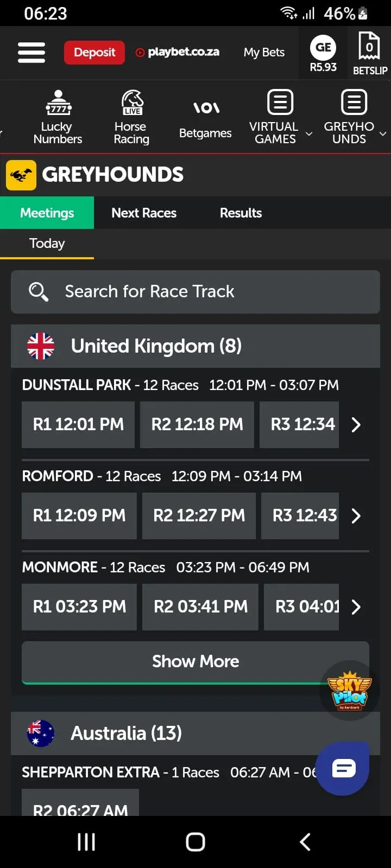The image size is (391, 868).
Task: Switch to the Meetings tab
Action: tap(47, 213)
